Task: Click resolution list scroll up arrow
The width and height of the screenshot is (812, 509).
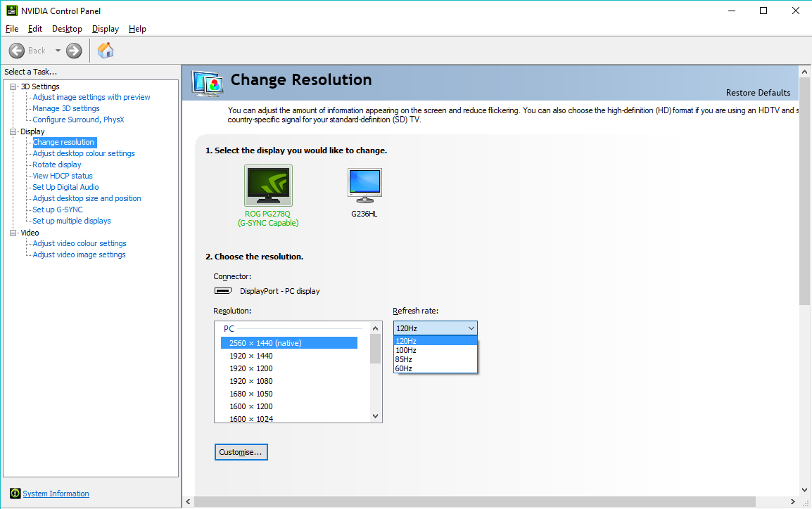Action: click(376, 328)
